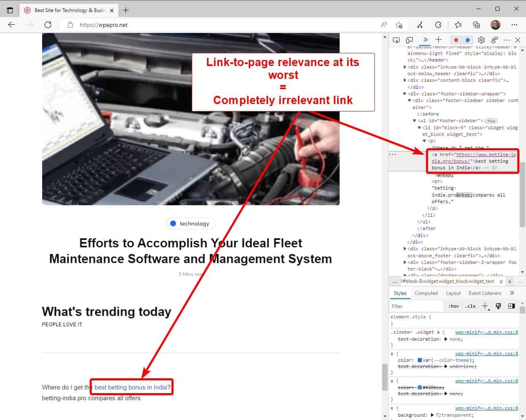Click the engine diagnostics article image
The height and width of the screenshot is (420, 526).
[190, 119]
